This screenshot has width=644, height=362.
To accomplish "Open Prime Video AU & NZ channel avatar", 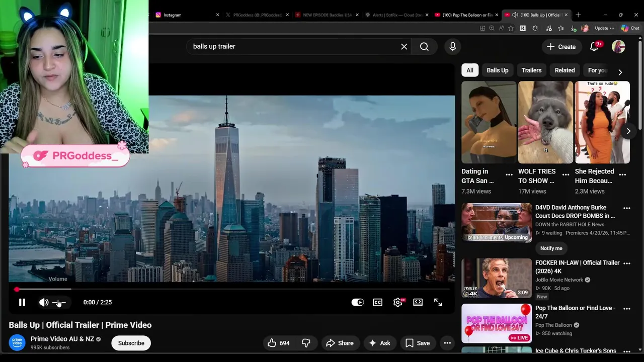I will pyautogui.click(x=17, y=343).
